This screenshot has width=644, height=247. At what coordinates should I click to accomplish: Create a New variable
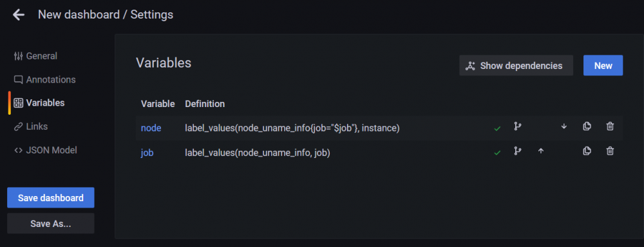(x=603, y=65)
